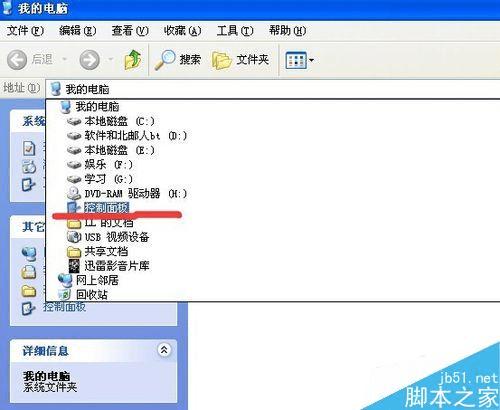Click the Control Panel sidebar link
This screenshot has height=410, width=500.
(64, 307)
